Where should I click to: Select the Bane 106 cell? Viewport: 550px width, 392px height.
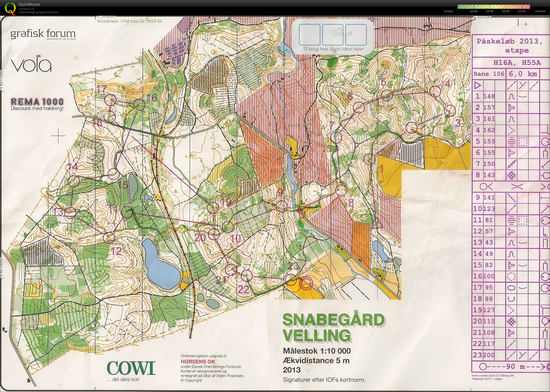(489, 74)
